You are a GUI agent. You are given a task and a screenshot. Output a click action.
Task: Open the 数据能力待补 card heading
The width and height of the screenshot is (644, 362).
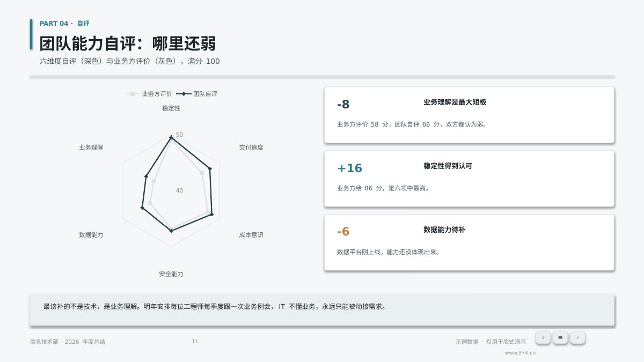[x=444, y=230]
